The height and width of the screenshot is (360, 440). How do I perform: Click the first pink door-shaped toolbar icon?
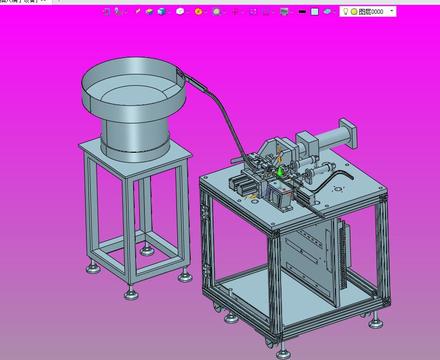[x=107, y=12]
